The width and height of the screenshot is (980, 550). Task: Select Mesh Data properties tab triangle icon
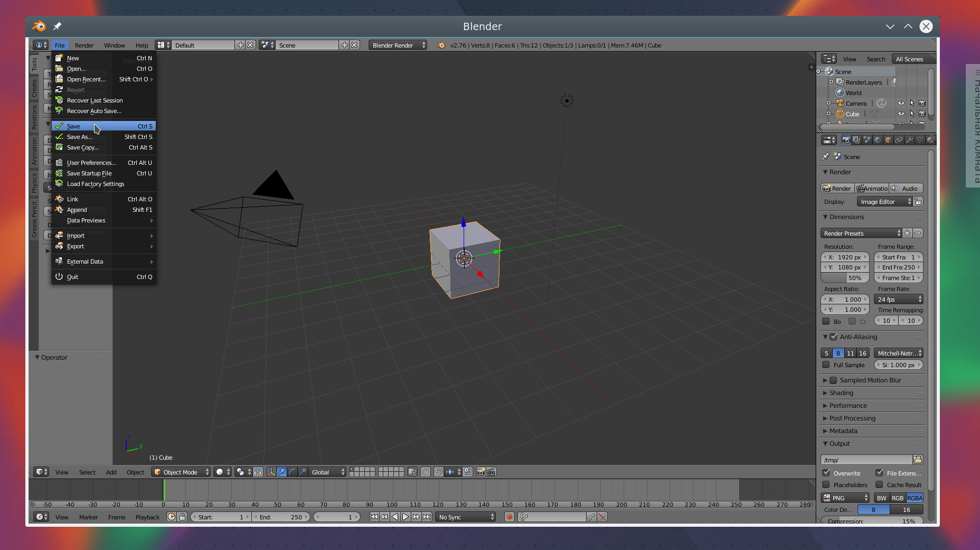click(920, 140)
